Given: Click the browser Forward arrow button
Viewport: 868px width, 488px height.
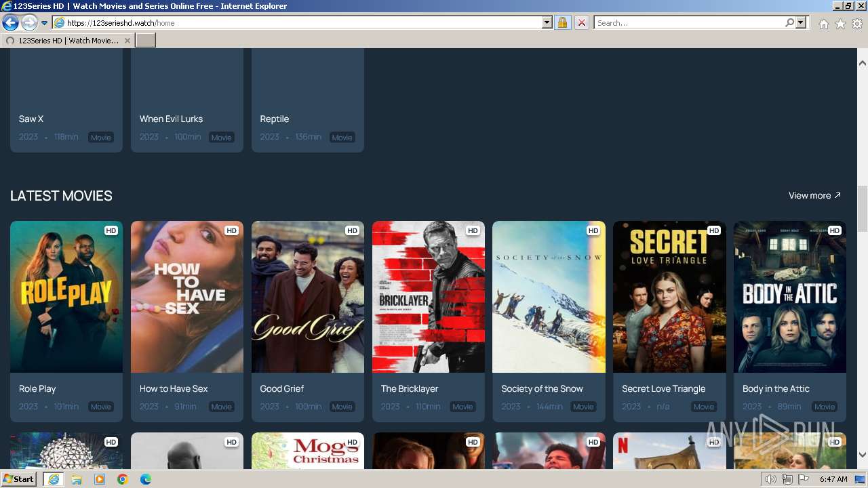Looking at the screenshot, I should coord(29,23).
